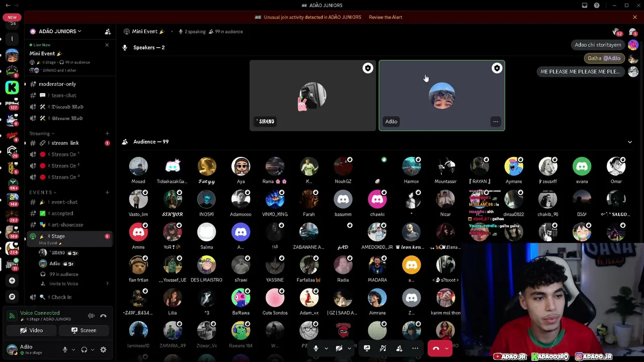Click Review the Alert link
Screen dimensions: 644x362
tap(385, 17)
